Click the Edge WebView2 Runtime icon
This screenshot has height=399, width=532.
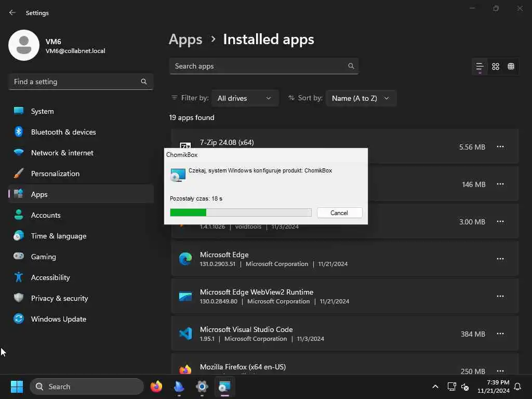point(185,296)
